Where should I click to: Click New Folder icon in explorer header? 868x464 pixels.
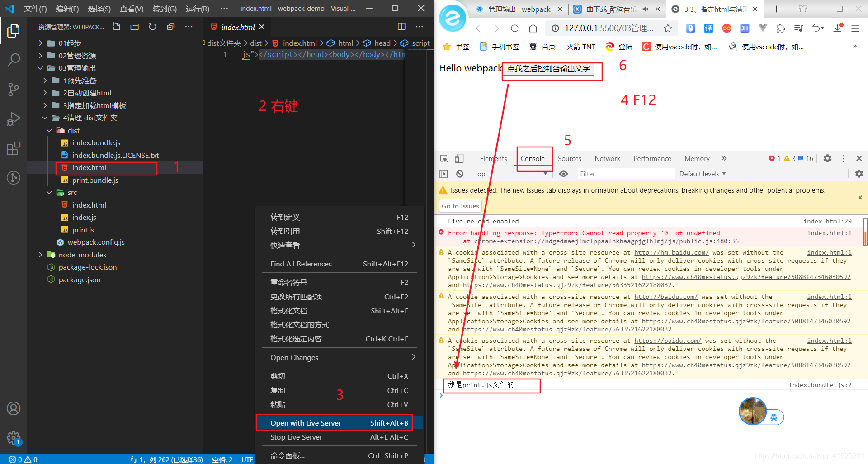[x=134, y=27]
